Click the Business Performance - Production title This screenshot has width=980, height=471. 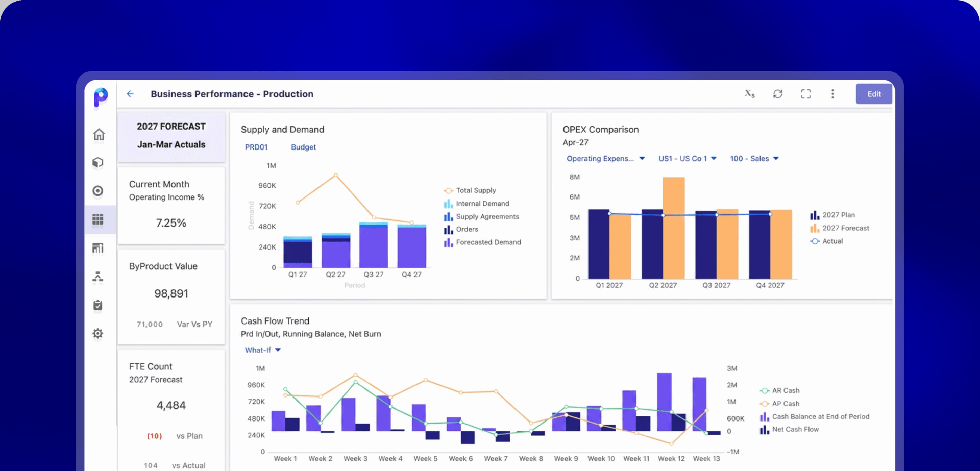tap(232, 94)
